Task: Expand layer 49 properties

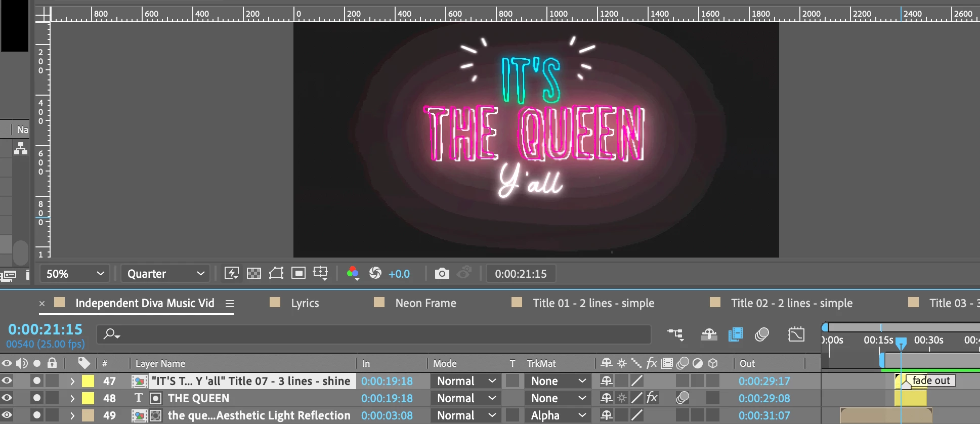Action: [x=72, y=415]
